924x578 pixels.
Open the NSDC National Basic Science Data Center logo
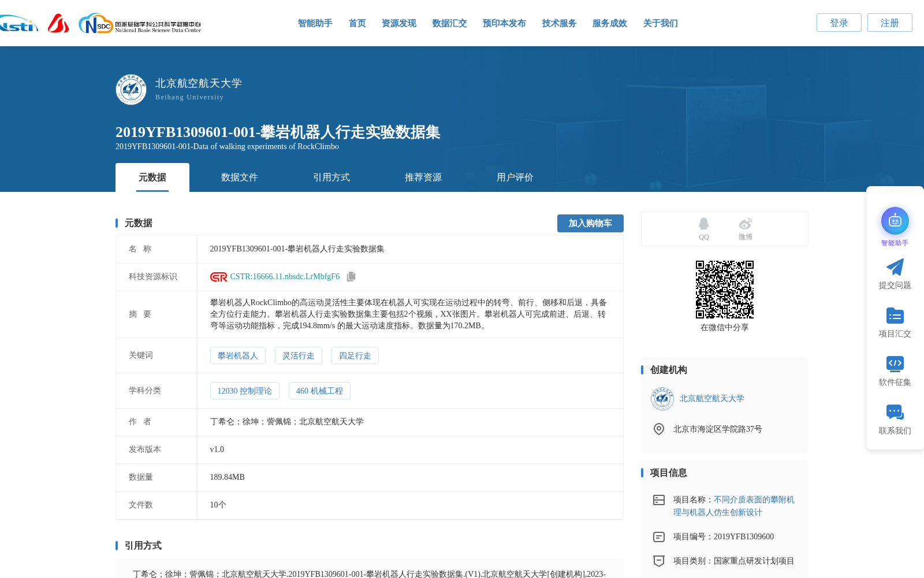[140, 24]
